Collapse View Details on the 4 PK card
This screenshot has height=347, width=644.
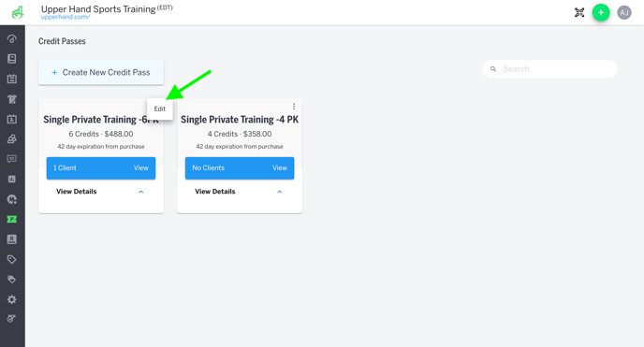click(280, 192)
